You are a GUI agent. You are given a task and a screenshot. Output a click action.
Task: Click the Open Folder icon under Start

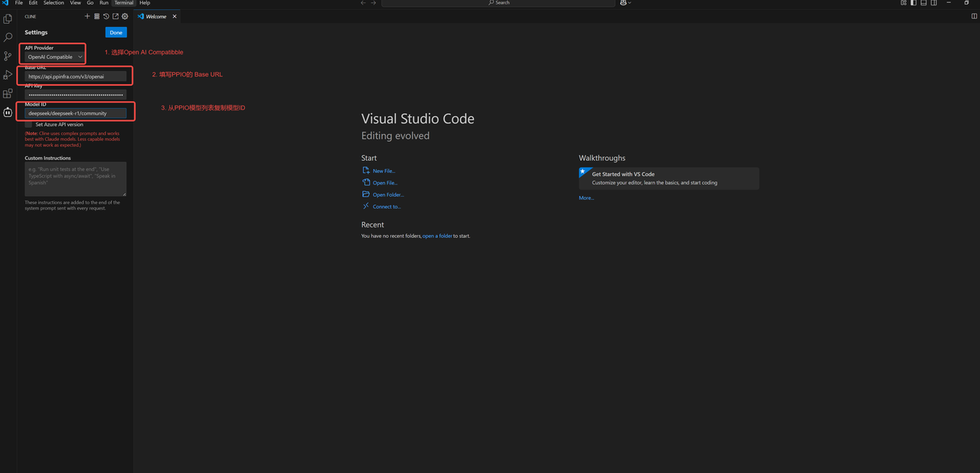(x=366, y=194)
